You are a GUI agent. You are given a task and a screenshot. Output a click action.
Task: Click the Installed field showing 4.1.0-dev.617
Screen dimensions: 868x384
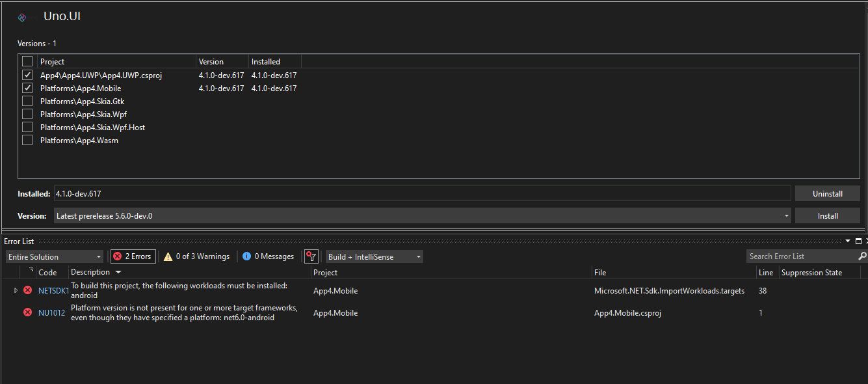(423, 193)
